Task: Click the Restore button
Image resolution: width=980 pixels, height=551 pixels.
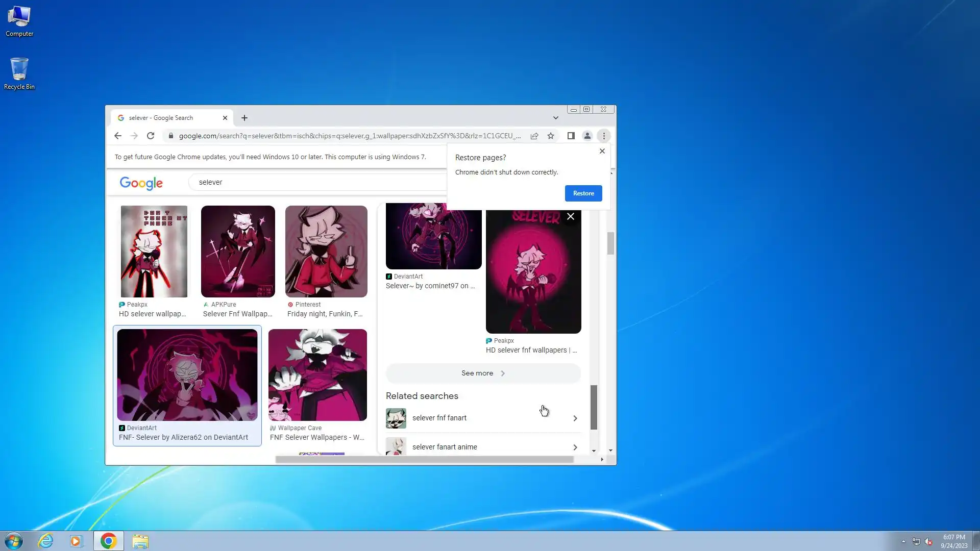Action: pos(583,193)
